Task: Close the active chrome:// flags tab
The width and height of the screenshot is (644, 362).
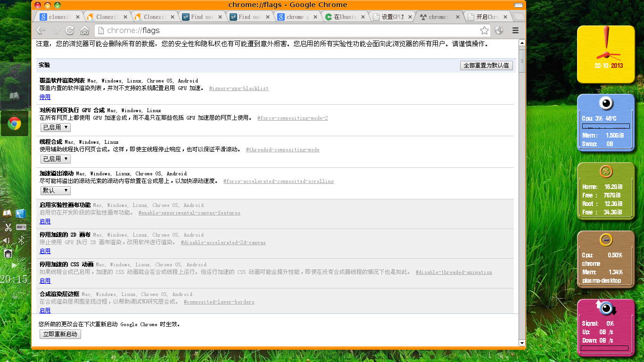Action: [x=457, y=17]
